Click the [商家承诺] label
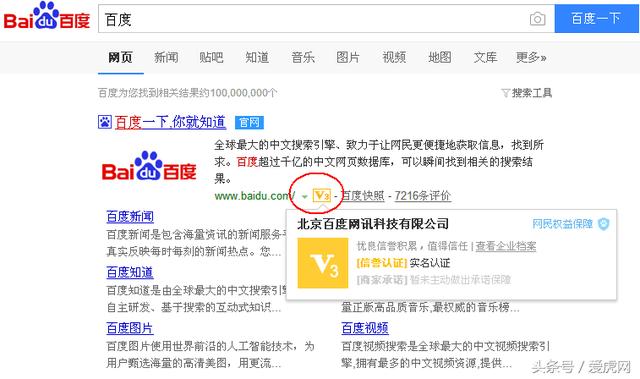Screen dimensions: 640x379 pos(382,280)
